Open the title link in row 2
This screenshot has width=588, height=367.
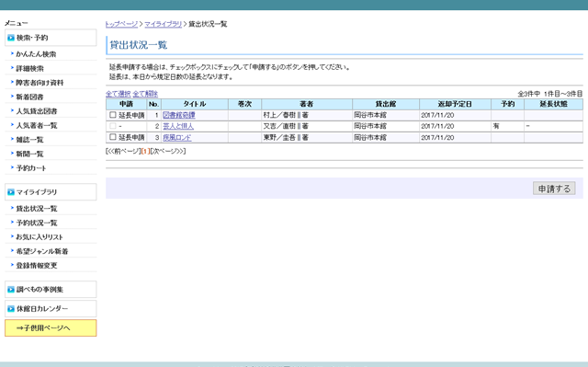(178, 126)
